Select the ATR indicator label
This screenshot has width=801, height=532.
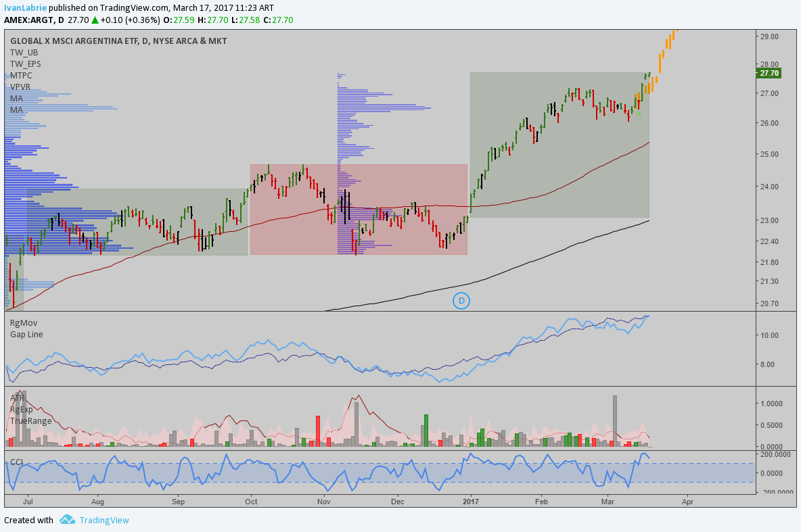point(18,397)
